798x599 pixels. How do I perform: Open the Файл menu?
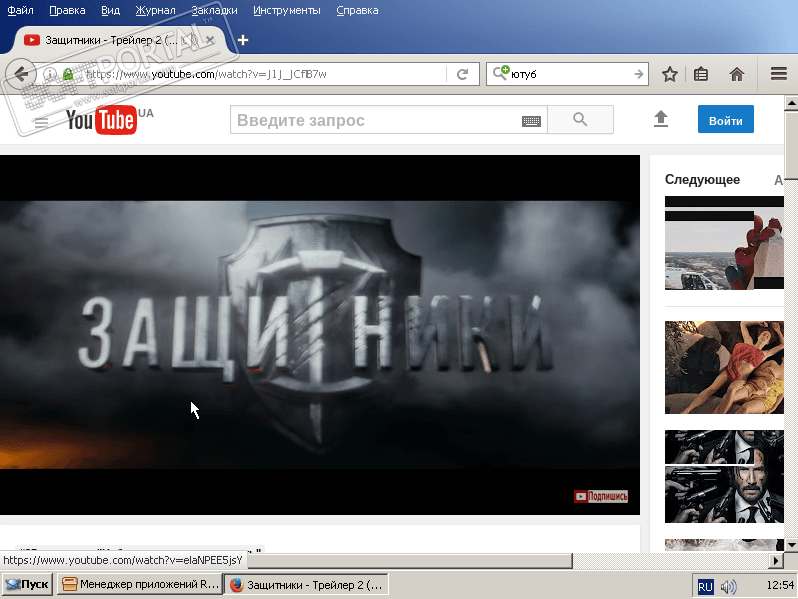(20, 10)
